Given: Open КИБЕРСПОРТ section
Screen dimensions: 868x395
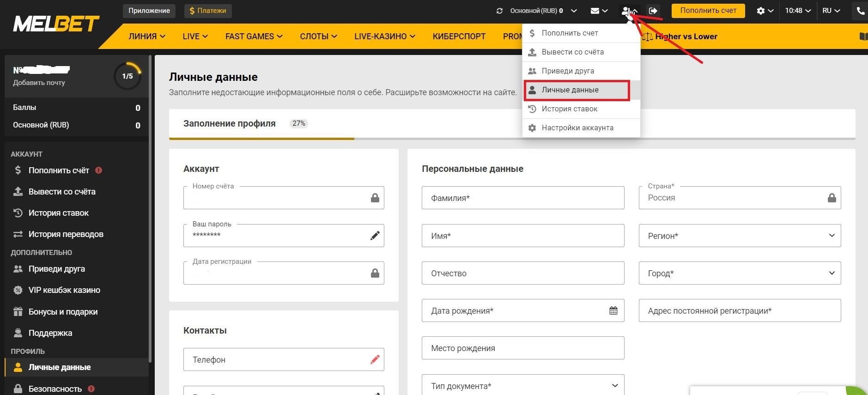Looking at the screenshot, I should coord(459,36).
